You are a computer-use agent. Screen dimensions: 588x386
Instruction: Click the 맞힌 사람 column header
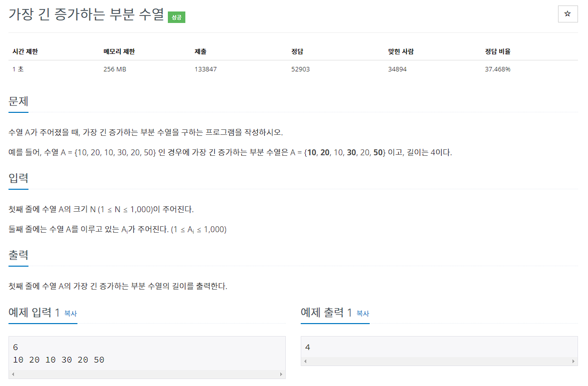click(x=401, y=51)
